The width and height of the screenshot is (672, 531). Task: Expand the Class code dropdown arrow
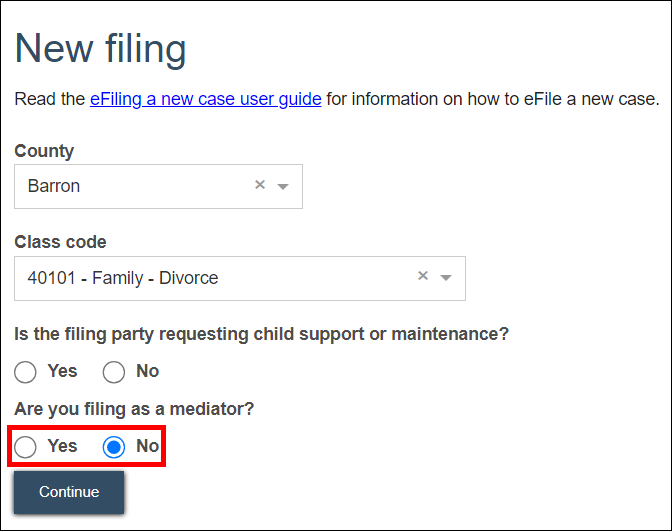click(446, 278)
